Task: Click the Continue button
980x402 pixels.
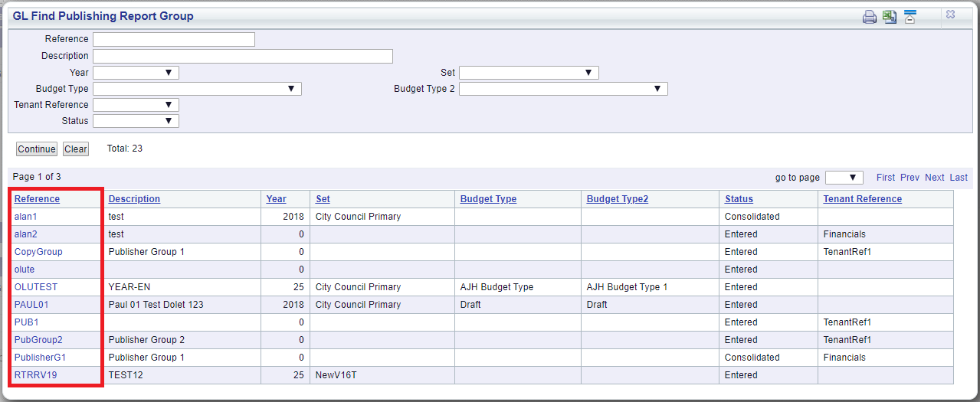Action: click(x=37, y=149)
